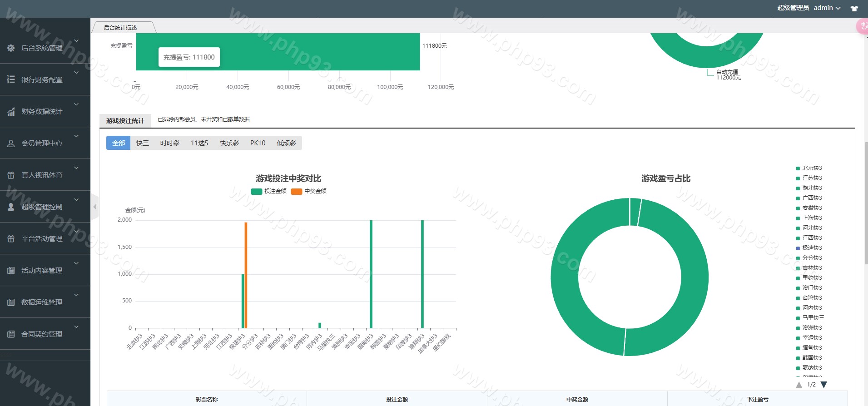The height and width of the screenshot is (406, 868).
Task: Click the document icon beside 合同契约管理
Action: click(x=11, y=334)
